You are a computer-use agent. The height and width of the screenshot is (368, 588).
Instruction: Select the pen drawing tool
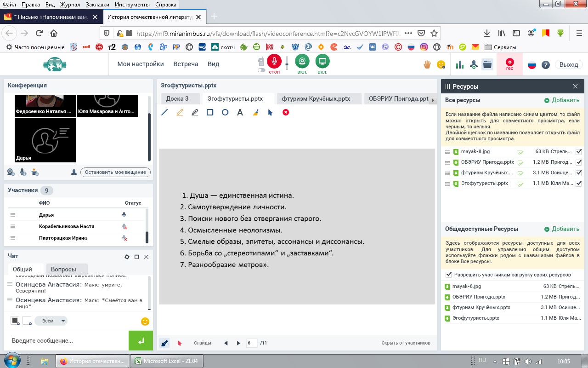[195, 112]
